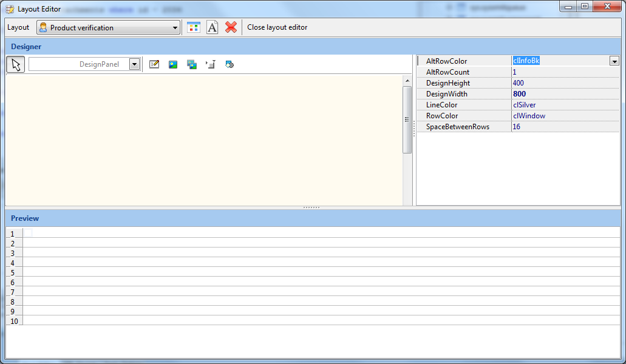Image resolution: width=626 pixels, height=364 pixels.
Task: Click the DesignHeight property value 400
Action: click(x=518, y=83)
